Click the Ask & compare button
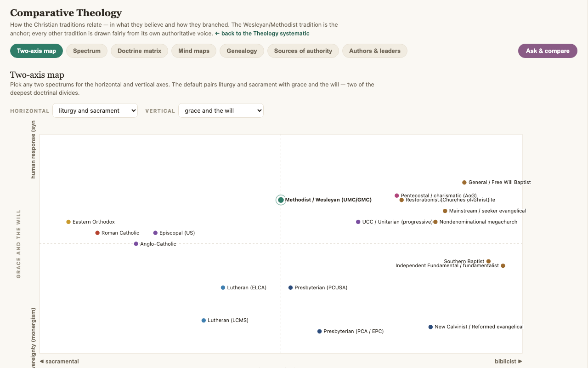This screenshot has width=588, height=368. tap(548, 51)
